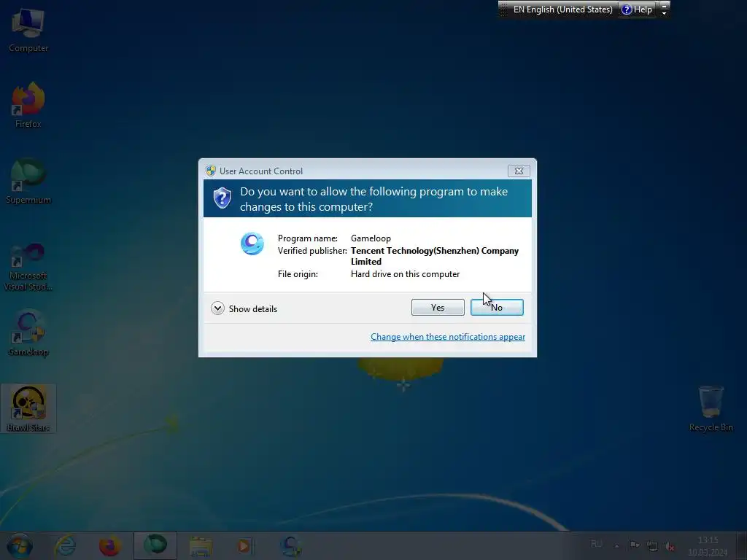Viewport: 747px width, 560px height.
Task: Close the User Account Control dialog
Action: [519, 171]
